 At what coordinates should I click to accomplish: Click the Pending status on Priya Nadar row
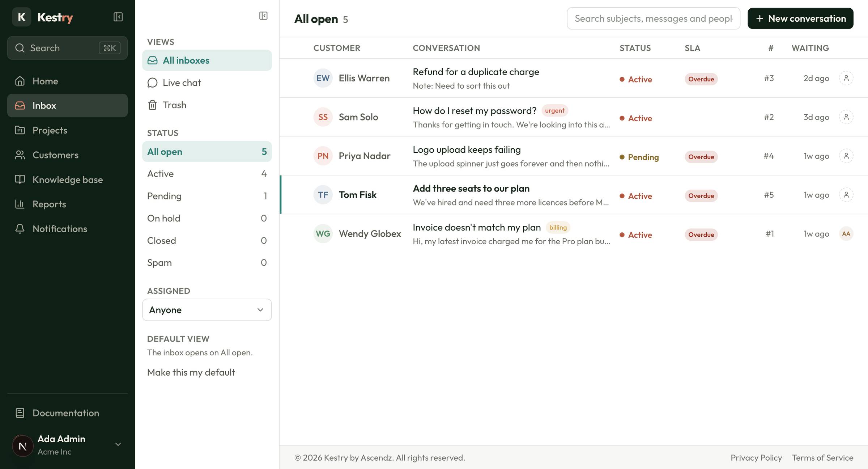point(639,157)
